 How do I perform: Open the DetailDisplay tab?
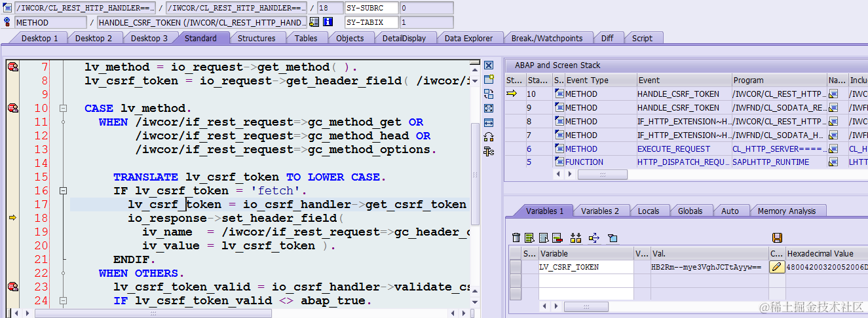pyautogui.click(x=404, y=38)
